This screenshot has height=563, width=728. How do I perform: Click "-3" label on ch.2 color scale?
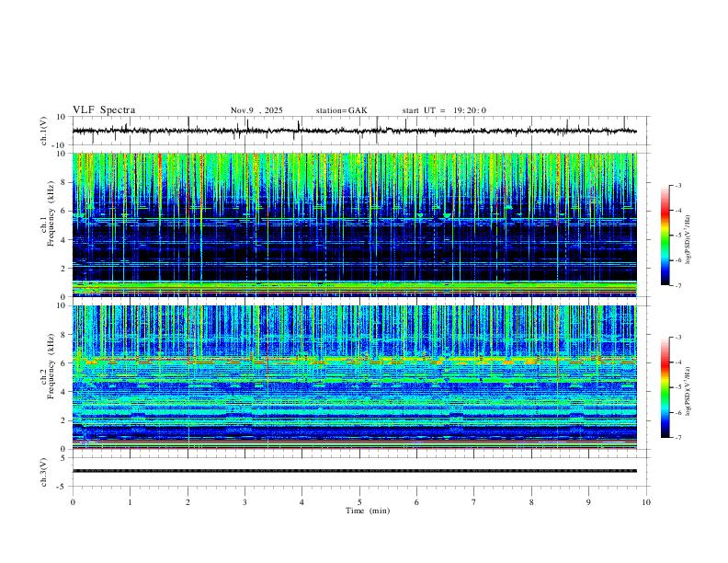click(677, 338)
